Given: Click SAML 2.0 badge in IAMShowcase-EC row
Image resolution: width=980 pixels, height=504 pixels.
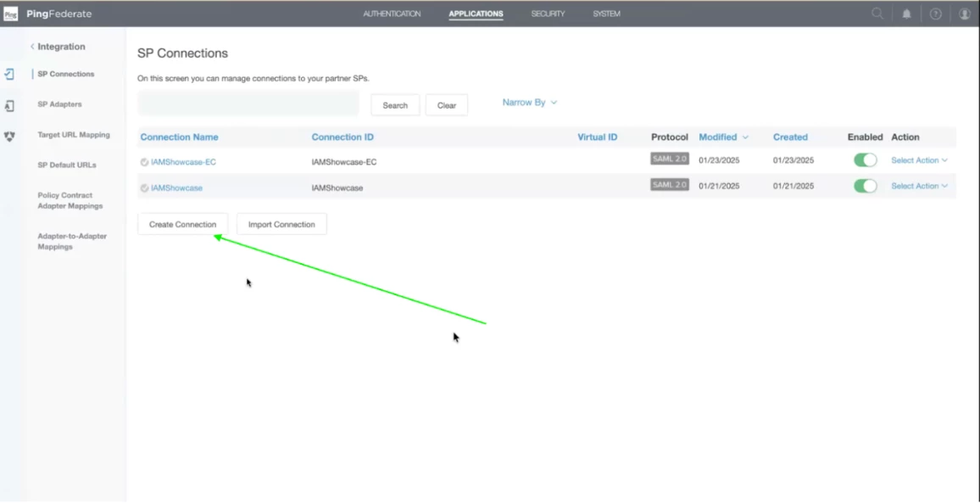Looking at the screenshot, I should pos(670,159).
